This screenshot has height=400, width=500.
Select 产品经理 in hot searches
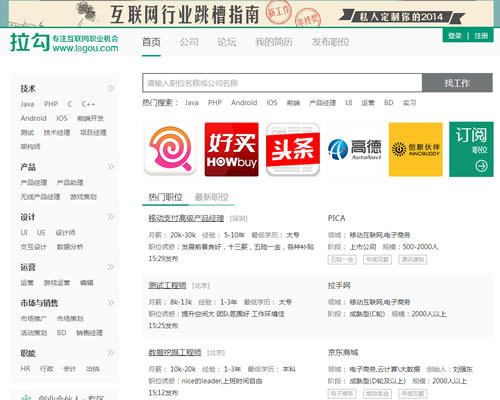coord(322,103)
